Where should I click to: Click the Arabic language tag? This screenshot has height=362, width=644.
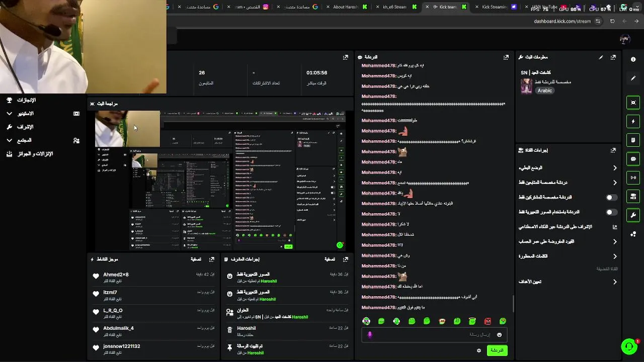point(545,91)
